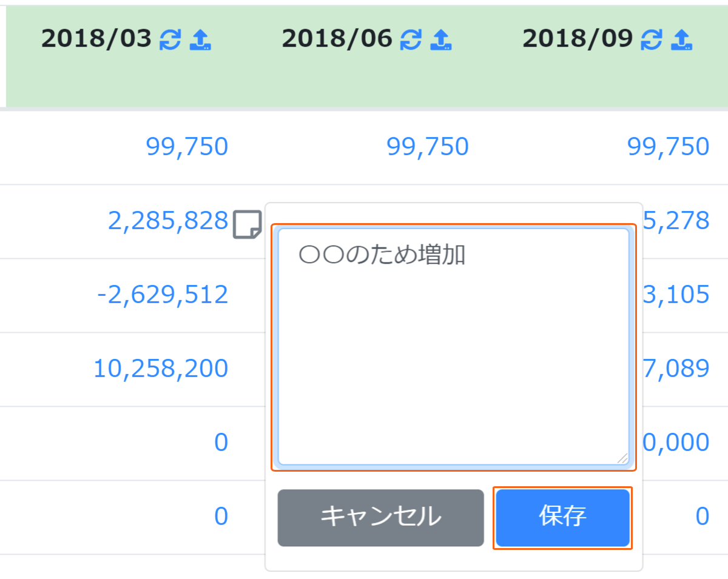Click the 2018/06 column header label
Screen dimensions: 728x579
337,39
